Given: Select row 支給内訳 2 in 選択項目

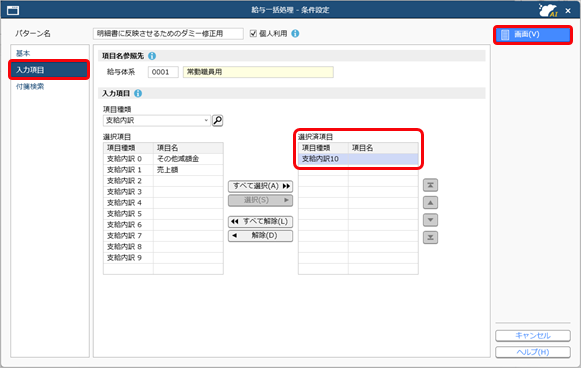Looking at the screenshot, I should (163, 181).
